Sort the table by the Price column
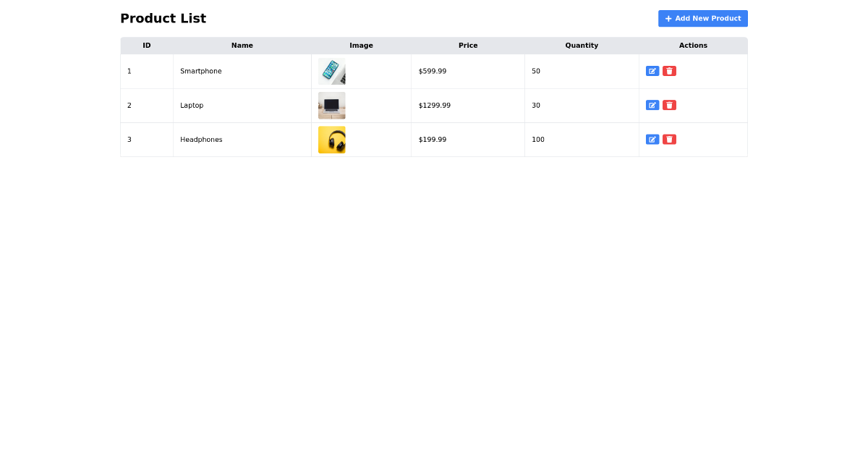 [468, 45]
